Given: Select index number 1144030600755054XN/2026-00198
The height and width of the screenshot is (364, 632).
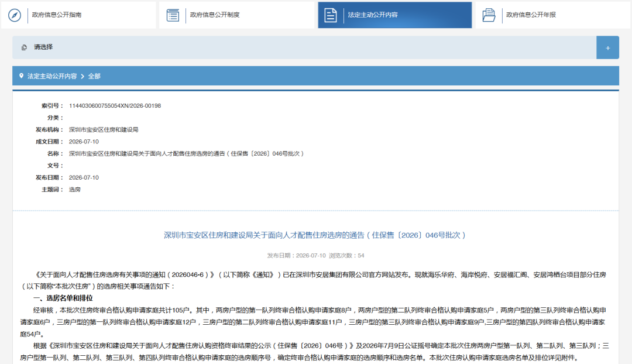Looking at the screenshot, I should pyautogui.click(x=115, y=105).
